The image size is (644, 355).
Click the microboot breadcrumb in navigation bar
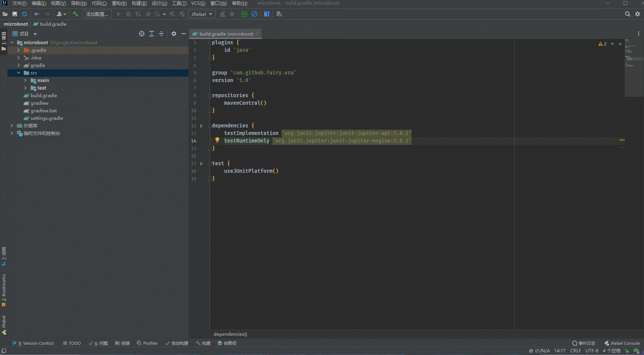(x=16, y=24)
